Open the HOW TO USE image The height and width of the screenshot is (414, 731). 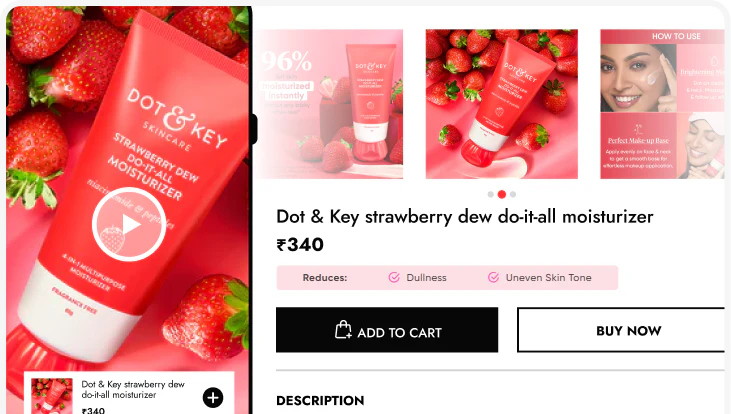click(662, 104)
